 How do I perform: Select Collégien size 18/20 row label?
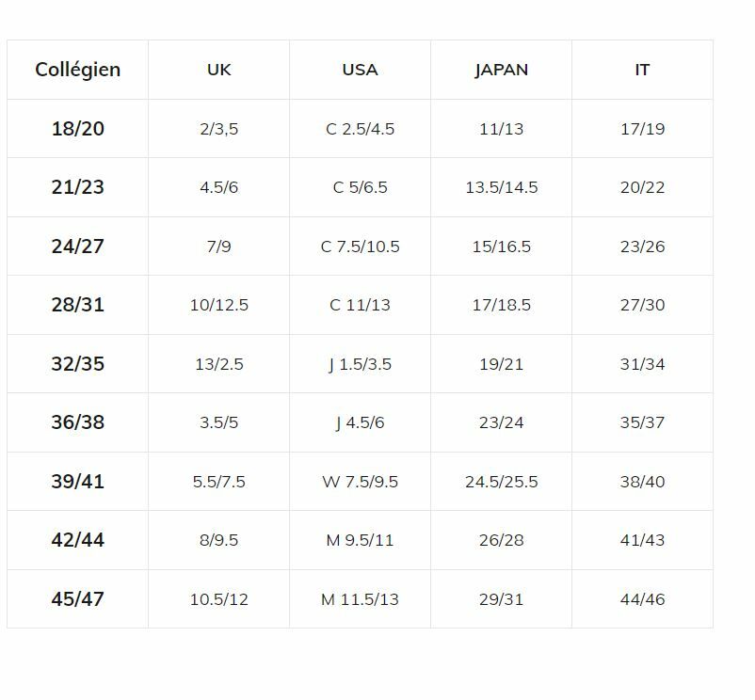pos(77,129)
